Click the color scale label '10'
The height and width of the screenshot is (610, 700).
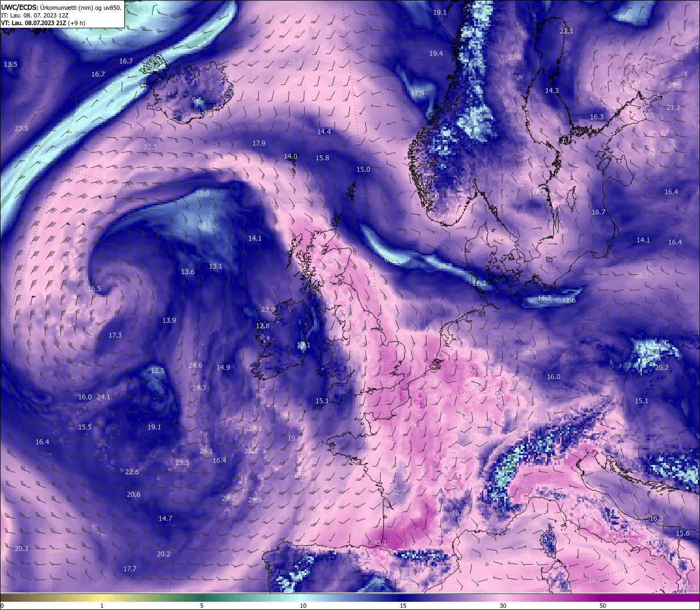click(x=303, y=606)
